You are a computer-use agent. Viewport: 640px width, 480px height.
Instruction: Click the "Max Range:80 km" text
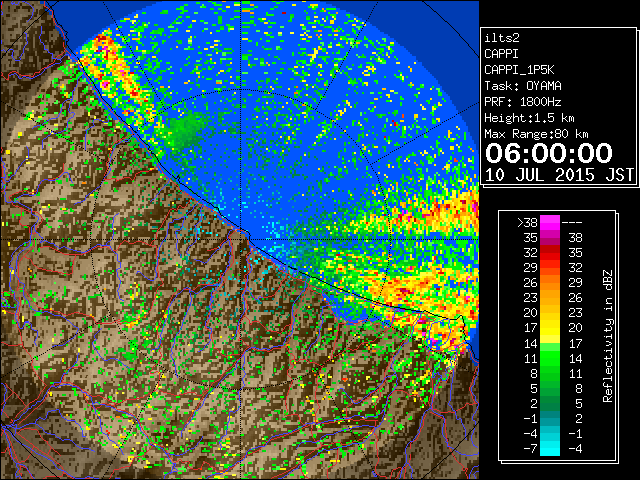click(x=536, y=134)
